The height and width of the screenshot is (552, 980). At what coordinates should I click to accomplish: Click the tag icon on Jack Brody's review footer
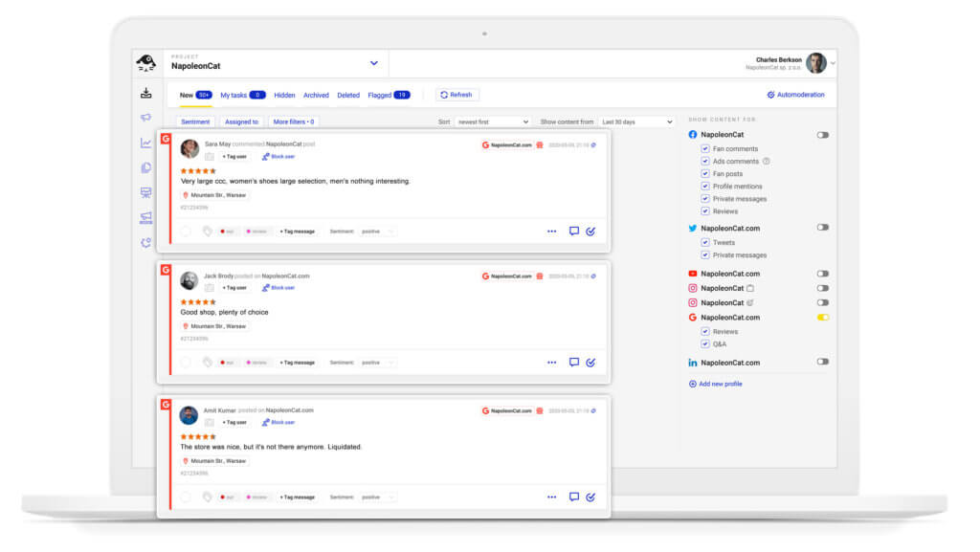click(x=207, y=363)
